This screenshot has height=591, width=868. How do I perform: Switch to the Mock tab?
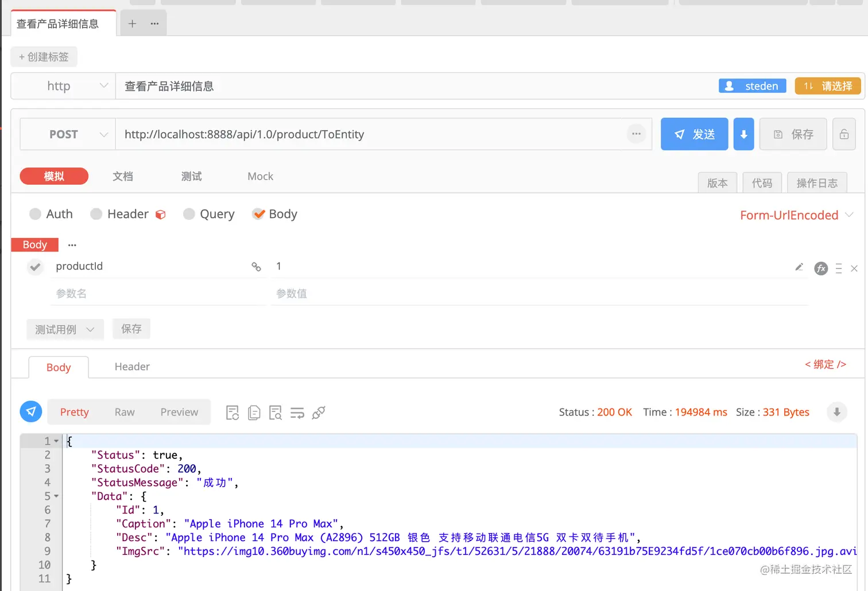[260, 176]
